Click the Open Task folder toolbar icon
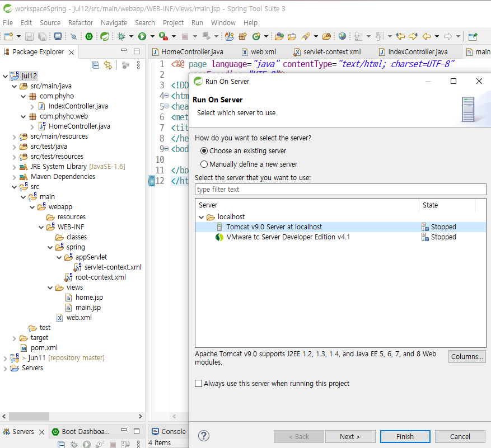 (x=292, y=36)
